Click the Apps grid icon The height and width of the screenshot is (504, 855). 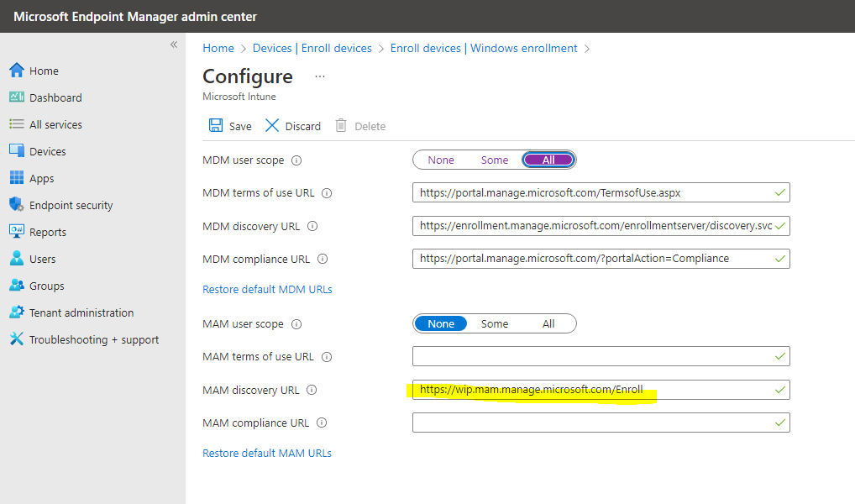click(17, 178)
